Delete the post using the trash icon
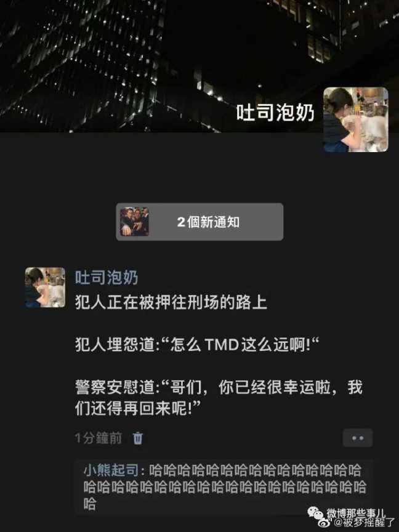399x532 pixels. click(x=137, y=438)
